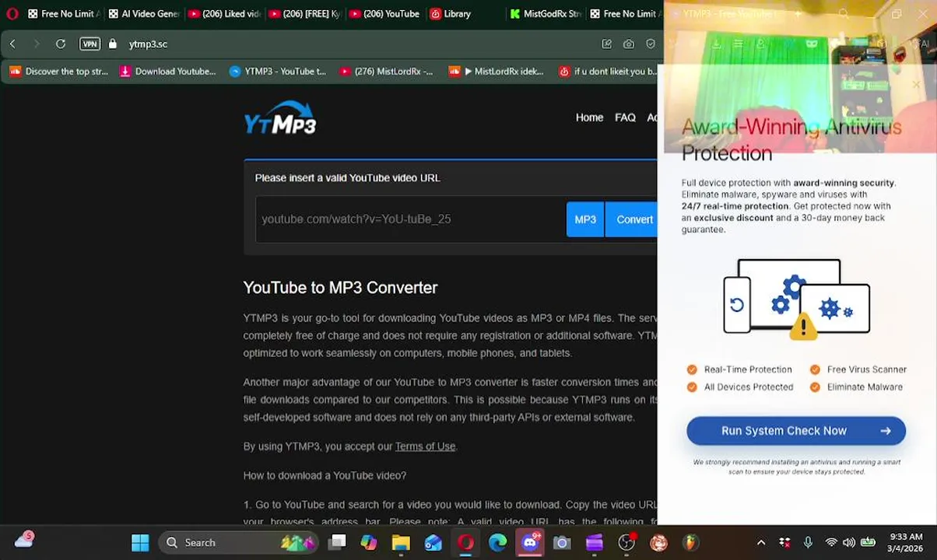Open weather widget on taskbar
The width and height of the screenshot is (937, 560).
(x=24, y=540)
